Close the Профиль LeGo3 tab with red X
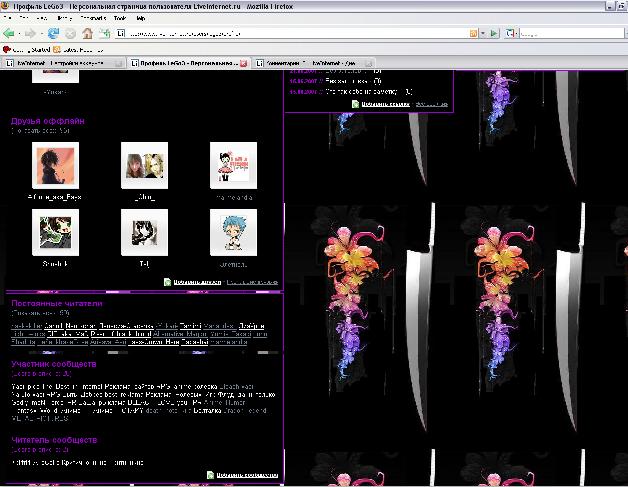The width and height of the screenshot is (628, 487). (244, 63)
